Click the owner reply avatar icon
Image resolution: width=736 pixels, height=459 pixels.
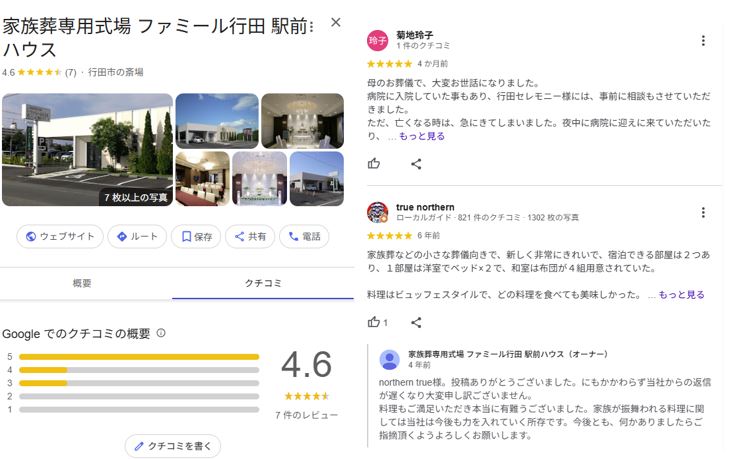click(390, 360)
